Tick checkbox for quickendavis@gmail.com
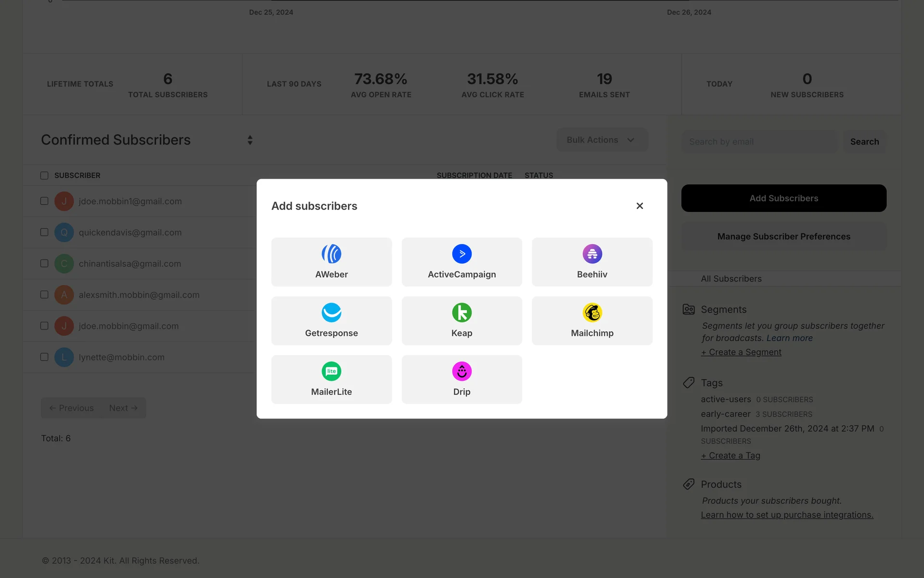Viewport: 924px width, 578px height. [44, 232]
